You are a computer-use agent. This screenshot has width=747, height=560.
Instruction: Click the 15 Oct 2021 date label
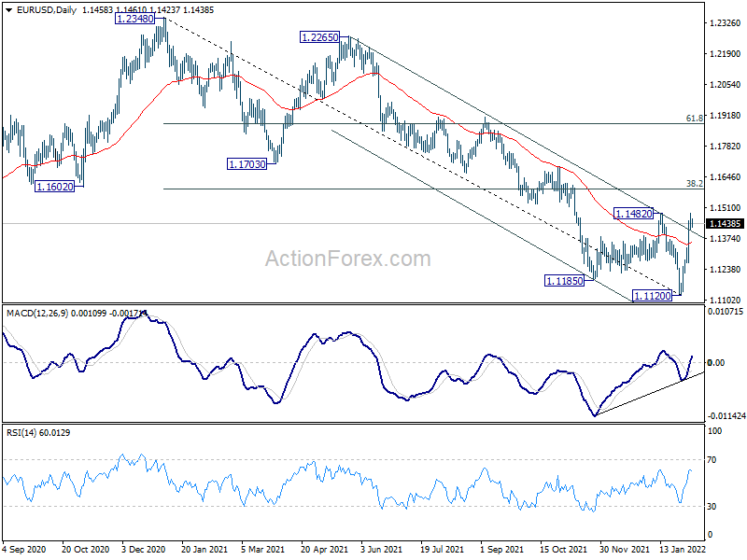pos(564,550)
